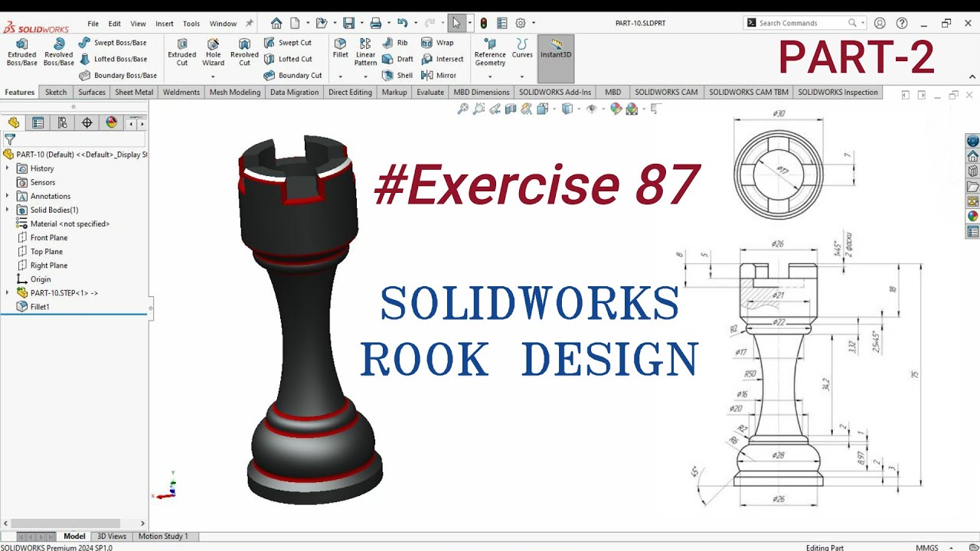Open the Linear Pattern dropdown arrow
This screenshot has width=980, height=551.
365,77
